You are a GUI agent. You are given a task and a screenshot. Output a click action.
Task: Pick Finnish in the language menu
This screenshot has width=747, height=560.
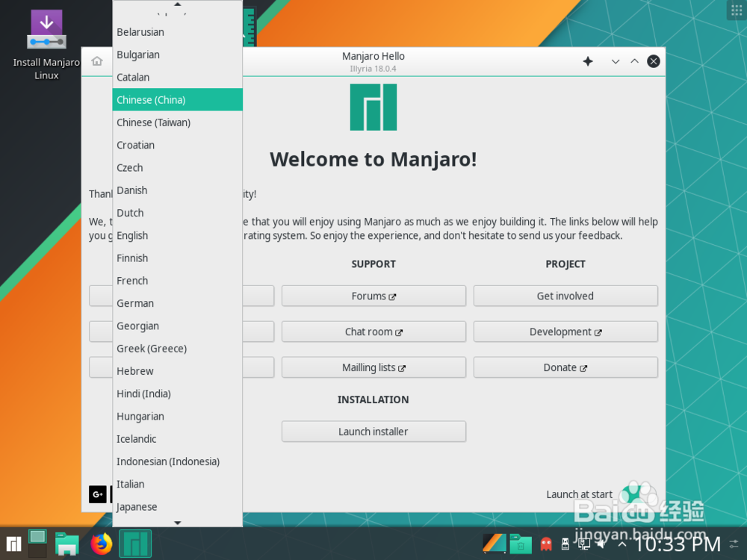coord(178,258)
